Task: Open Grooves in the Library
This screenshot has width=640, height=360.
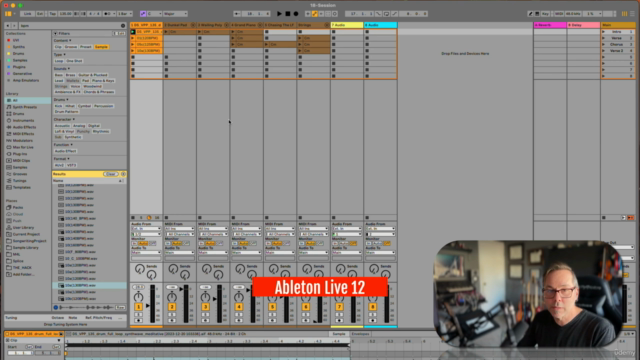Action: pos(20,174)
